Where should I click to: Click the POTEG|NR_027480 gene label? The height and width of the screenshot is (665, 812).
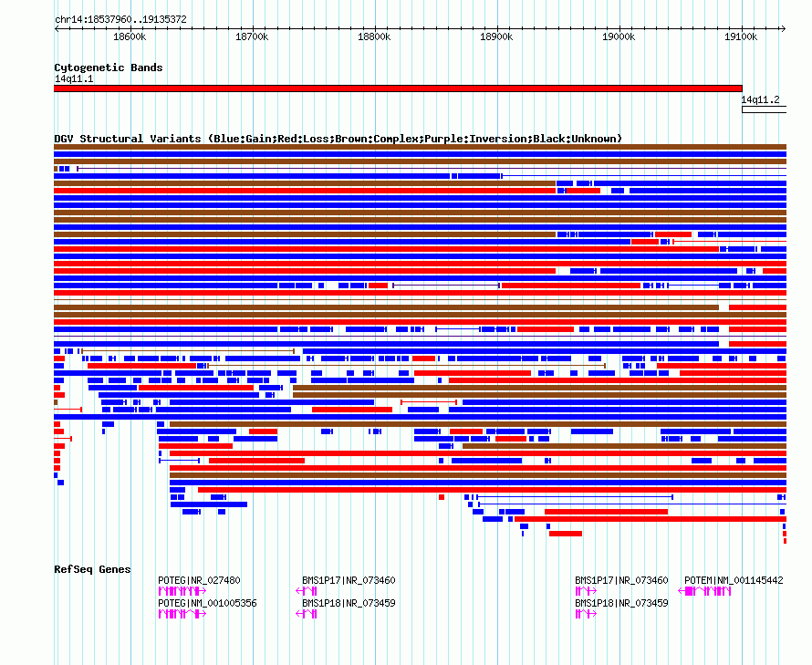coord(200,580)
